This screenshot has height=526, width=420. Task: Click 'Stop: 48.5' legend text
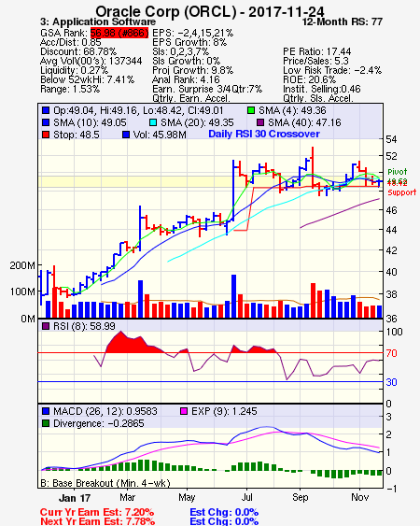[x=77, y=135]
